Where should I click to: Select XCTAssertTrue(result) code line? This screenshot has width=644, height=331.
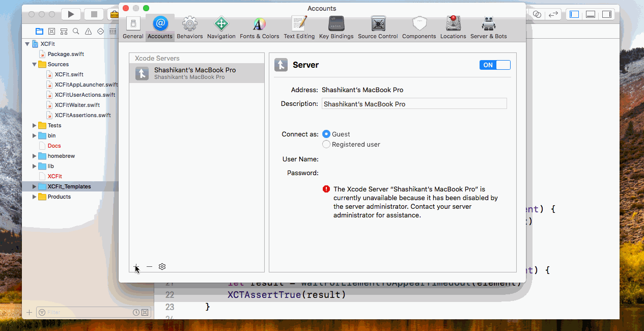[x=286, y=295]
